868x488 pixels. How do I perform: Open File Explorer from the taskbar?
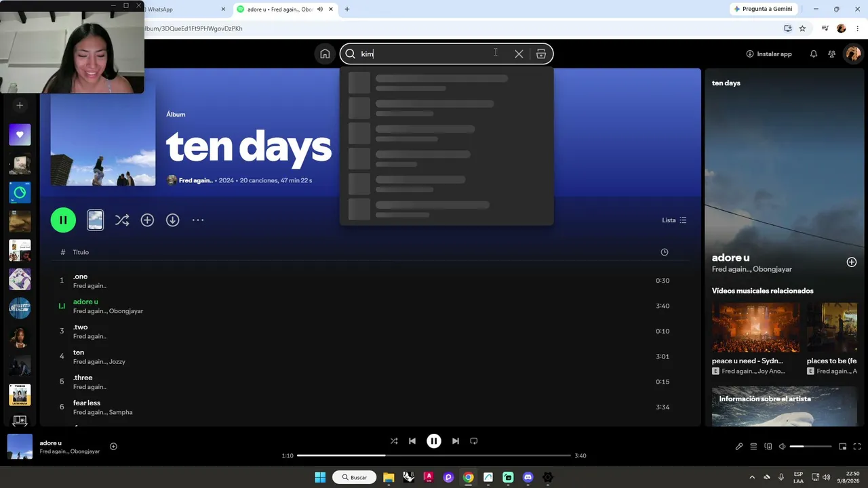(x=389, y=477)
